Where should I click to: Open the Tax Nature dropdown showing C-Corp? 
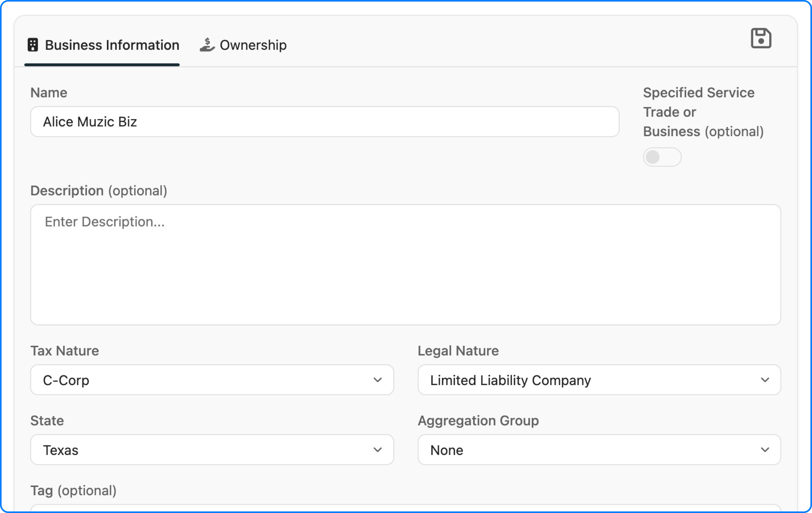point(212,380)
